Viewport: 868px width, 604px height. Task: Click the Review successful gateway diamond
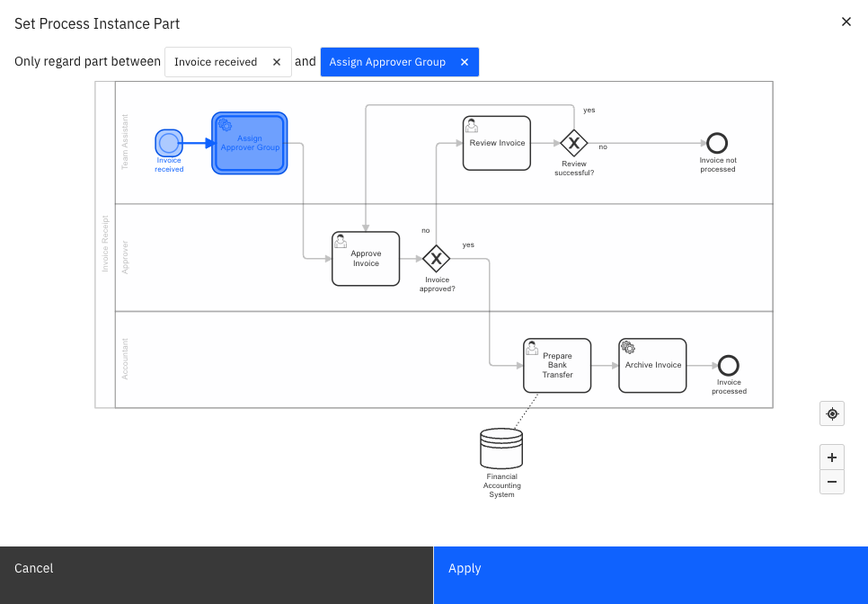[x=574, y=144]
